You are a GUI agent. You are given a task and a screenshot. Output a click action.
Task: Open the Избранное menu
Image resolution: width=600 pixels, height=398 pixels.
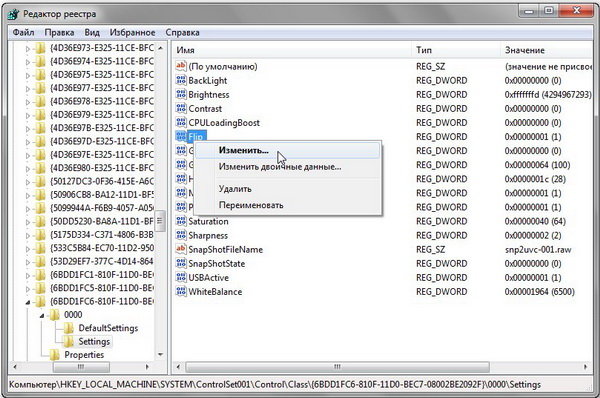pyautogui.click(x=132, y=33)
